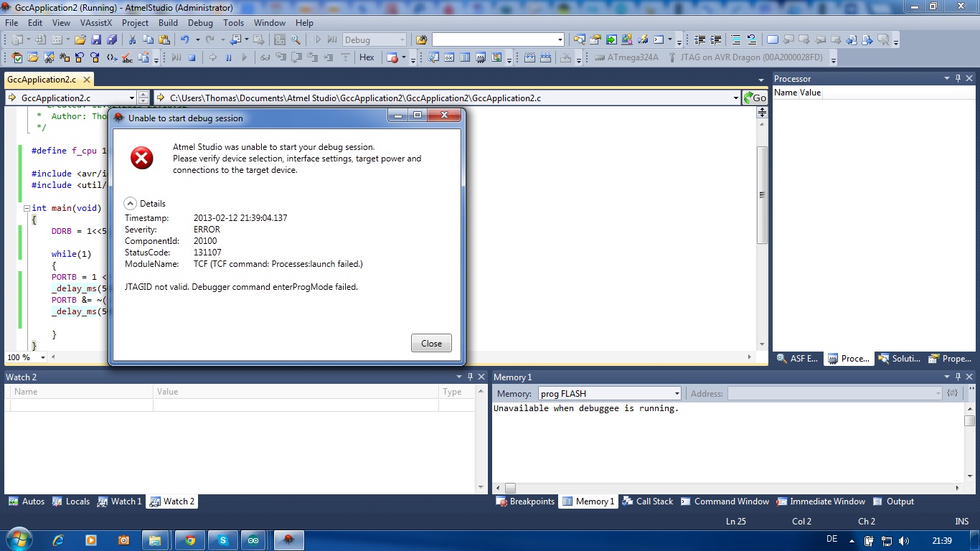Screen dimensions: 980x551
Task: Open the Debug menu
Action: (200, 23)
